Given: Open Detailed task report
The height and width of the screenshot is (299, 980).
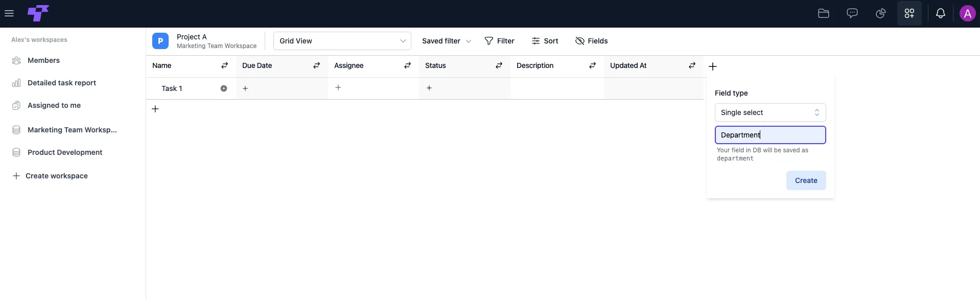Looking at the screenshot, I should tap(61, 83).
